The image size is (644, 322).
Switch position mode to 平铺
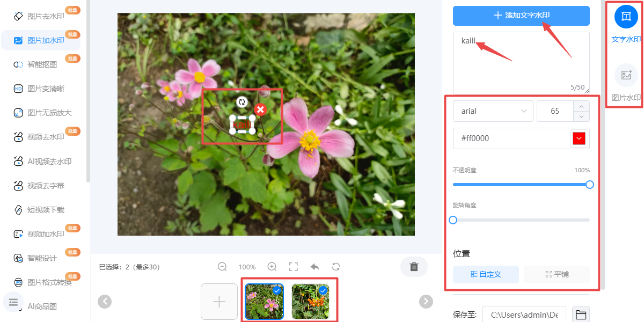coord(557,274)
